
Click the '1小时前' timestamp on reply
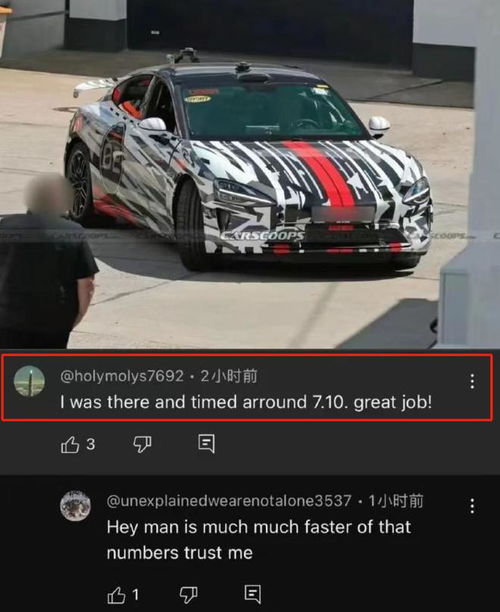pos(396,501)
